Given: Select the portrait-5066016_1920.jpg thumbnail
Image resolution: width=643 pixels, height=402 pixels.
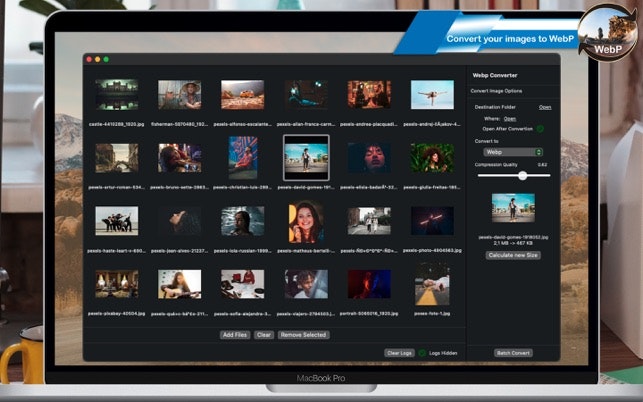Looking at the screenshot, I should [369, 284].
